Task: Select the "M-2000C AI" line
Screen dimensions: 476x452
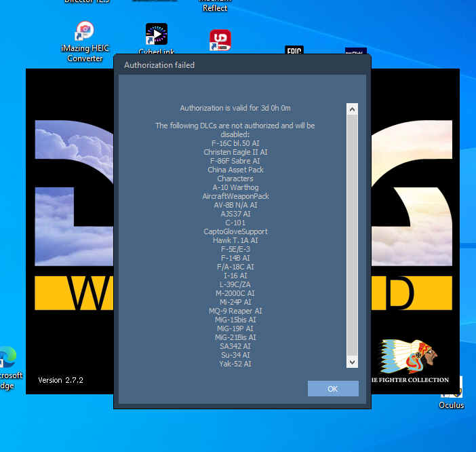Action: pyautogui.click(x=235, y=293)
